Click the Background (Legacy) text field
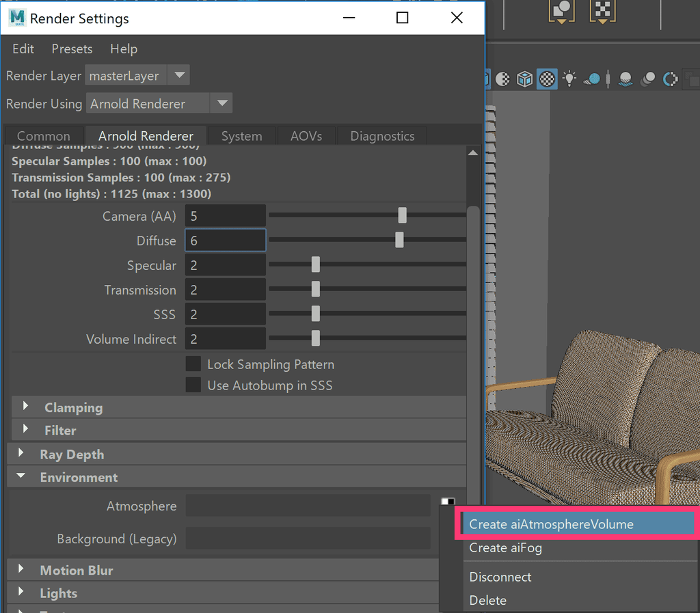The height and width of the screenshot is (613, 700). point(308,538)
